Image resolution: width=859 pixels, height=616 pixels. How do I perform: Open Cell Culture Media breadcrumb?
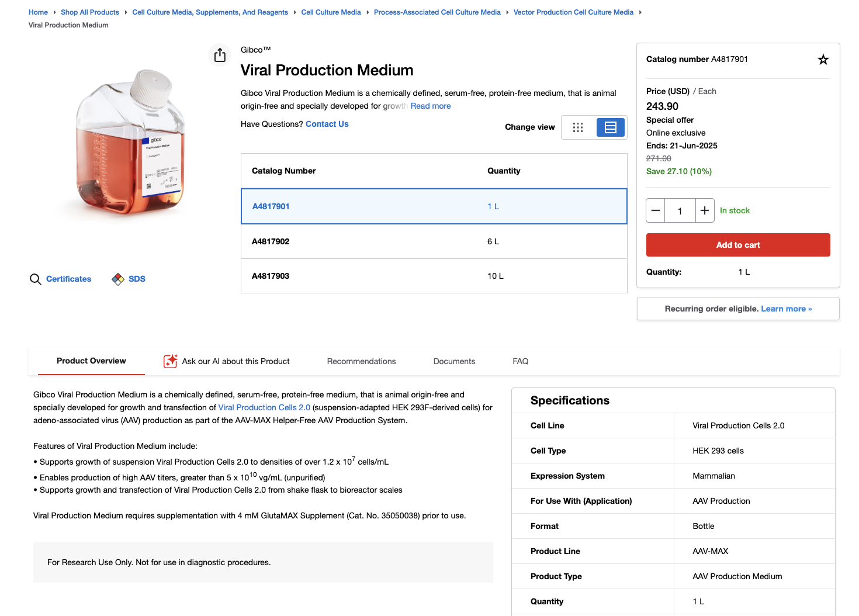point(331,12)
